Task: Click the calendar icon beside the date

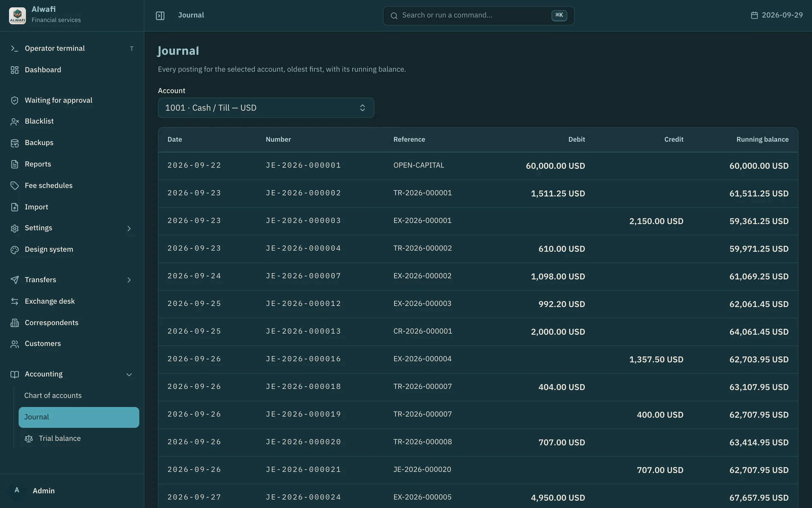Action: tap(754, 15)
